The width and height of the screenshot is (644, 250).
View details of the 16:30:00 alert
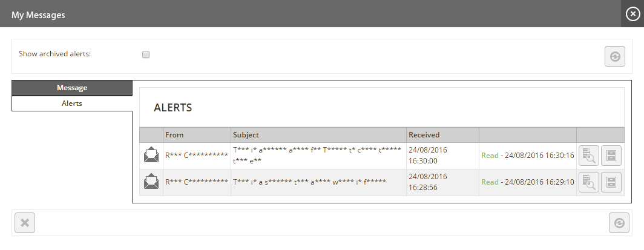pos(589,156)
